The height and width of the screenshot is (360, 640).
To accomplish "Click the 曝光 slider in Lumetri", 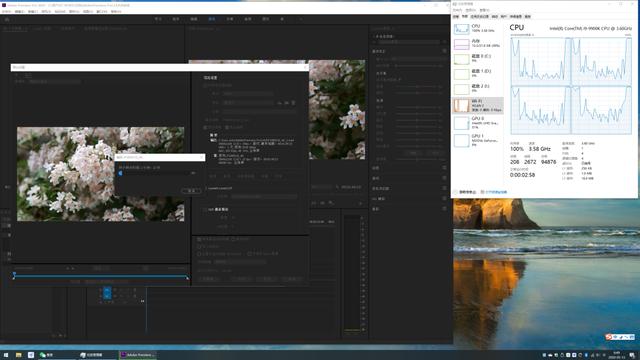I will click(x=418, y=108).
